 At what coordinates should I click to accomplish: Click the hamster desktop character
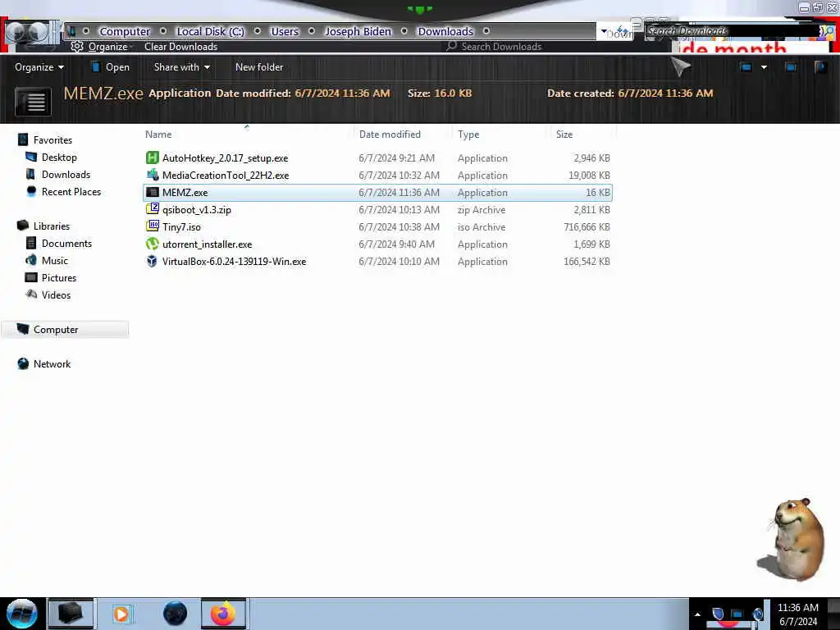tap(792, 539)
